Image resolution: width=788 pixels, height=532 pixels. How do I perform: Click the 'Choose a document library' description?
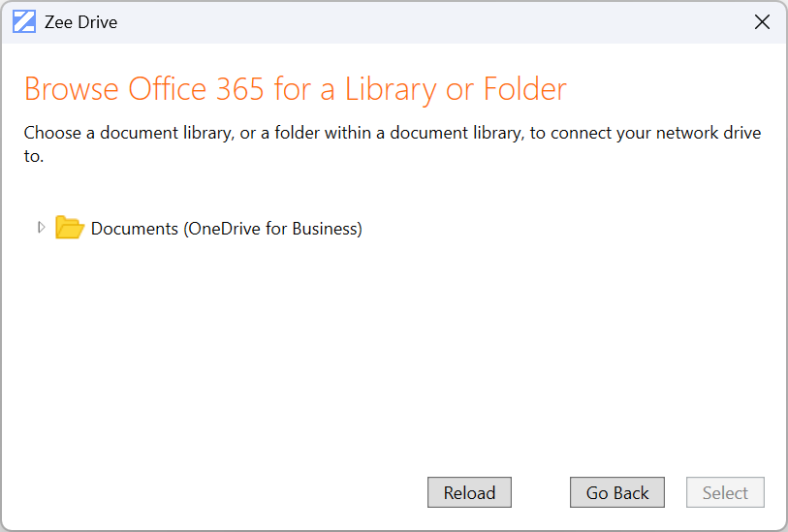392,133
